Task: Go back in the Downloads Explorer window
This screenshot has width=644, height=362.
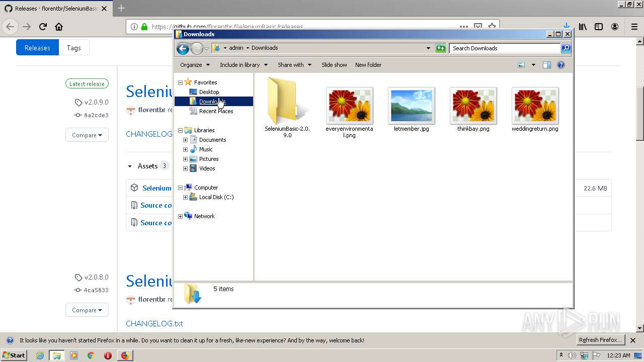Action: (x=183, y=48)
